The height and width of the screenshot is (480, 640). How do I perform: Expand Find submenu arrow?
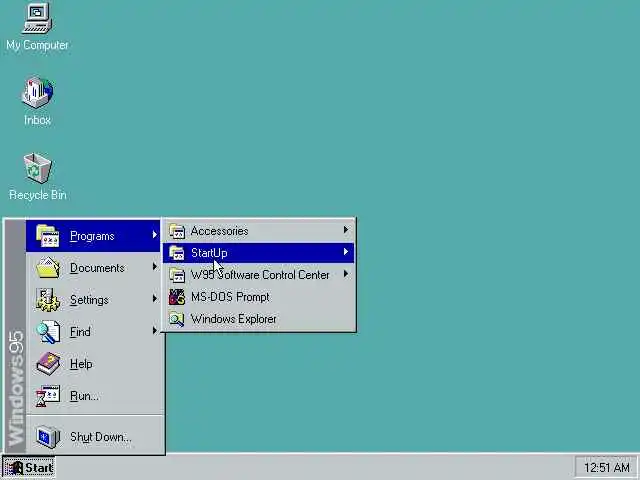coord(155,330)
